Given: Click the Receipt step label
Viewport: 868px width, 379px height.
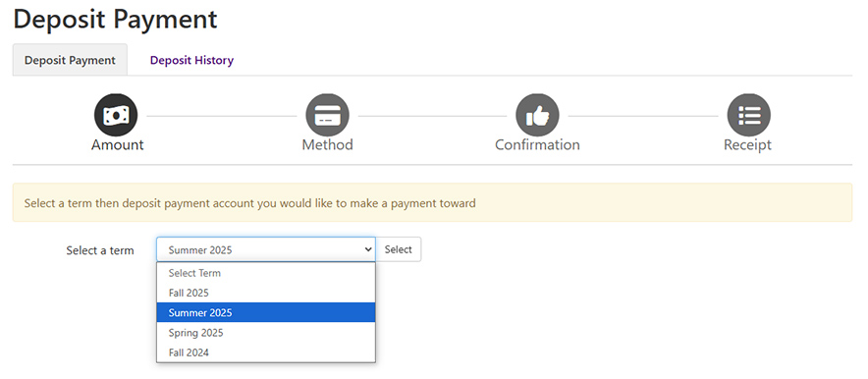Looking at the screenshot, I should [747, 145].
